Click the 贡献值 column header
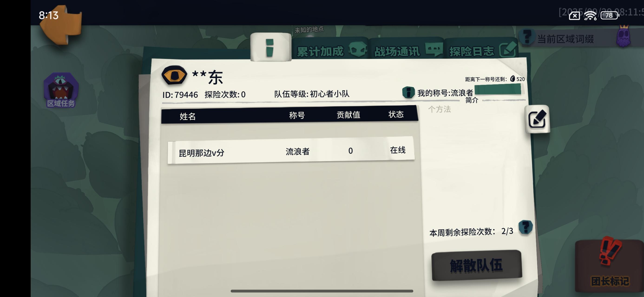 pyautogui.click(x=348, y=115)
